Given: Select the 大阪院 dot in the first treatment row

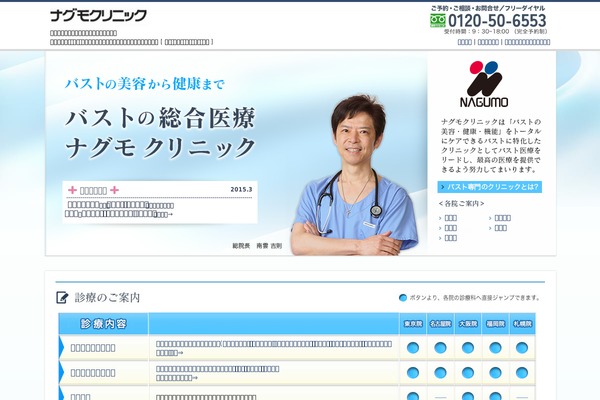Looking at the screenshot, I should click(x=468, y=348).
